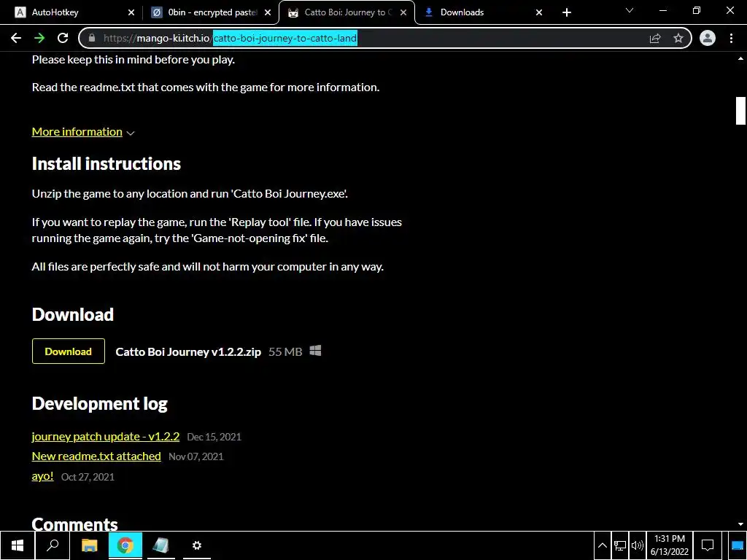Open taskbar search magnifier
The width and height of the screenshot is (747, 560).
click(x=53, y=545)
